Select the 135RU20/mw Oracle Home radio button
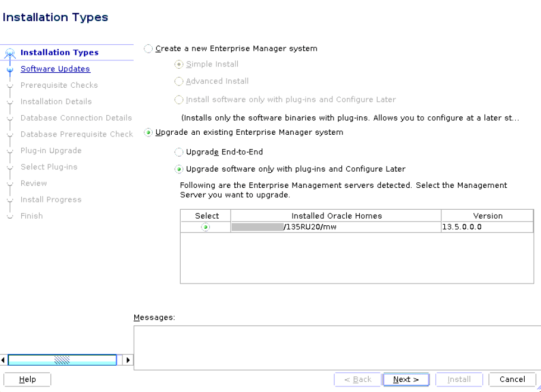 (x=206, y=227)
